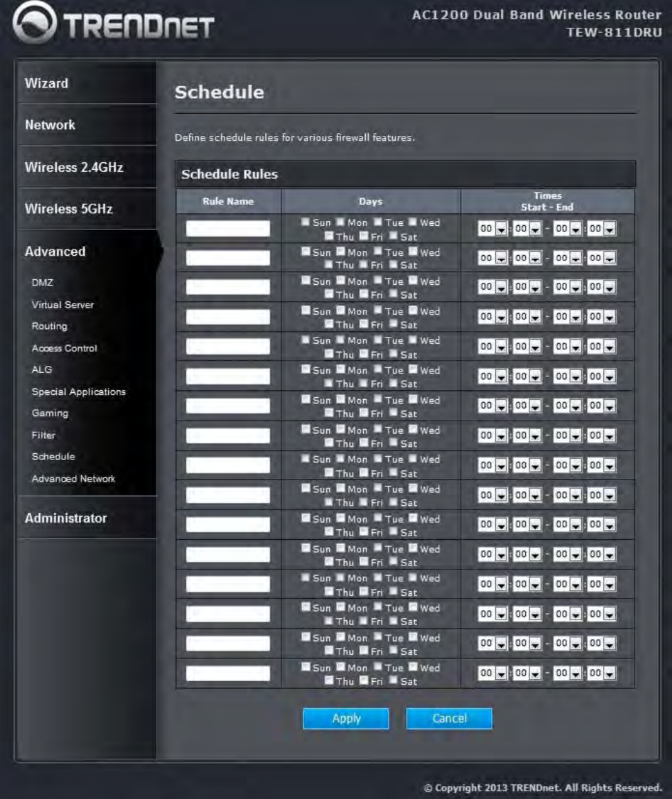Cancel the schedule changes
672x799 pixels.
point(450,719)
